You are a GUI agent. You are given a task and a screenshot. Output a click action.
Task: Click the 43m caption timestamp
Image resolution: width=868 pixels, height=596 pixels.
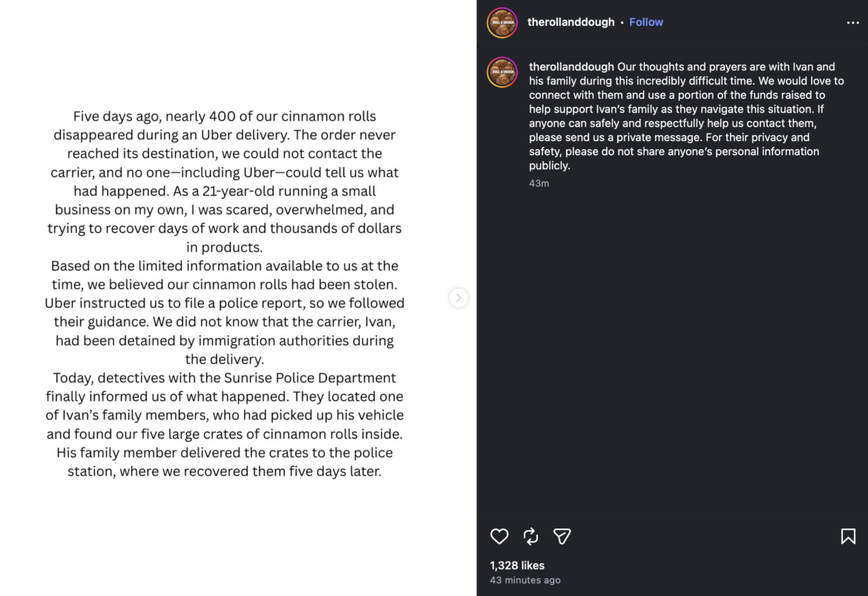pos(539,183)
